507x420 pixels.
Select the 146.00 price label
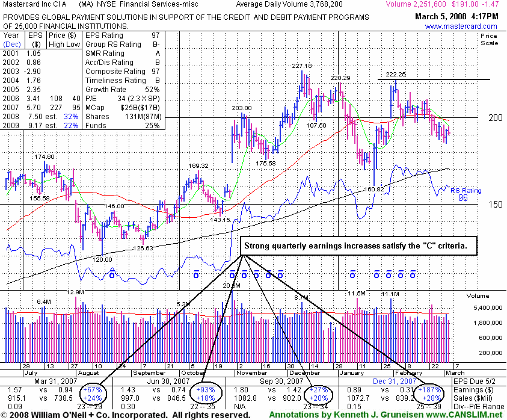[x=114, y=206]
